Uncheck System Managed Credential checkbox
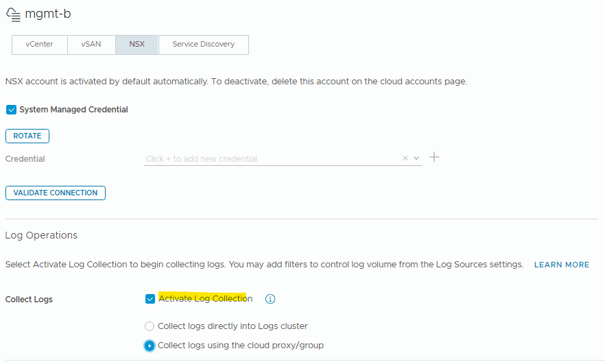Image resolution: width=605 pixels, height=364 pixels. pos(11,110)
